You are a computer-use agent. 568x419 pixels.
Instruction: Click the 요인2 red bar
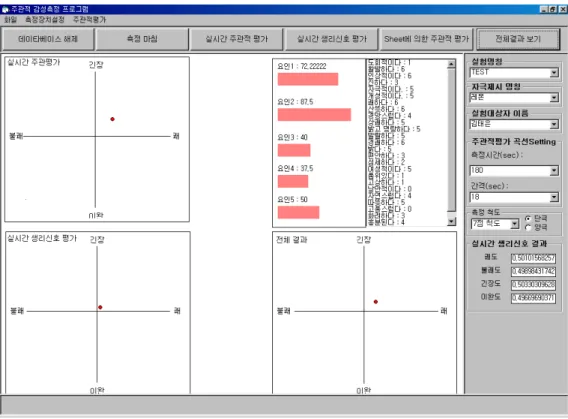tap(314, 114)
